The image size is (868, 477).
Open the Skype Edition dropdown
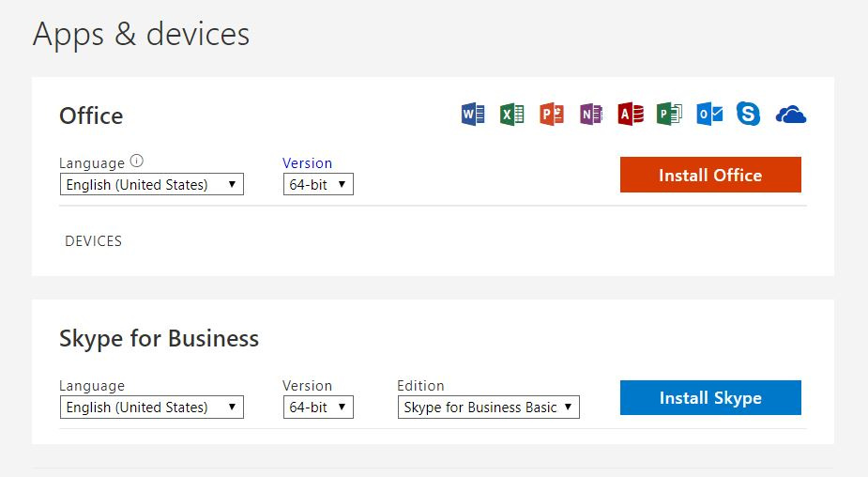point(488,408)
